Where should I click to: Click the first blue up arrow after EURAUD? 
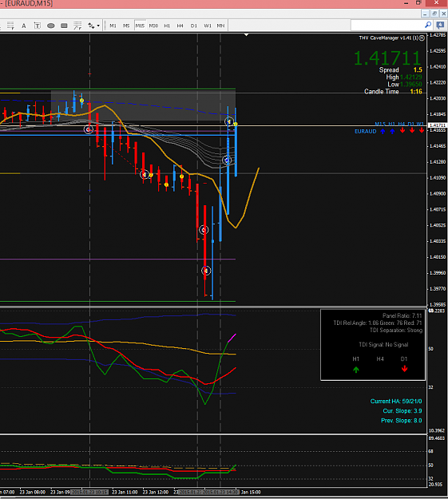pyautogui.click(x=383, y=131)
